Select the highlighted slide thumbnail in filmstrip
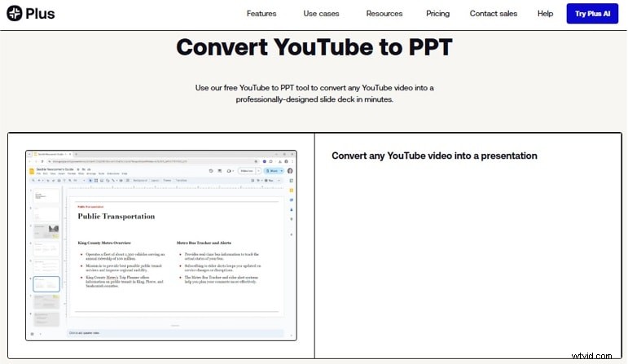628x364 pixels. pyautogui.click(x=46, y=284)
